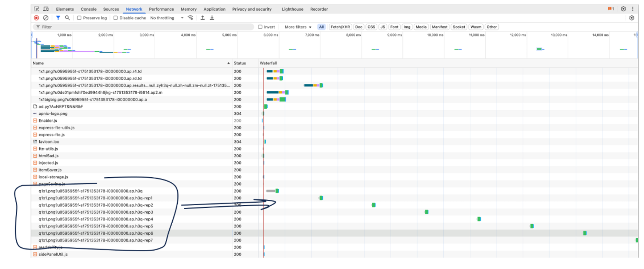Tick the Invert filter checkbox
Screen dimensions: 644x269
pos(260,27)
